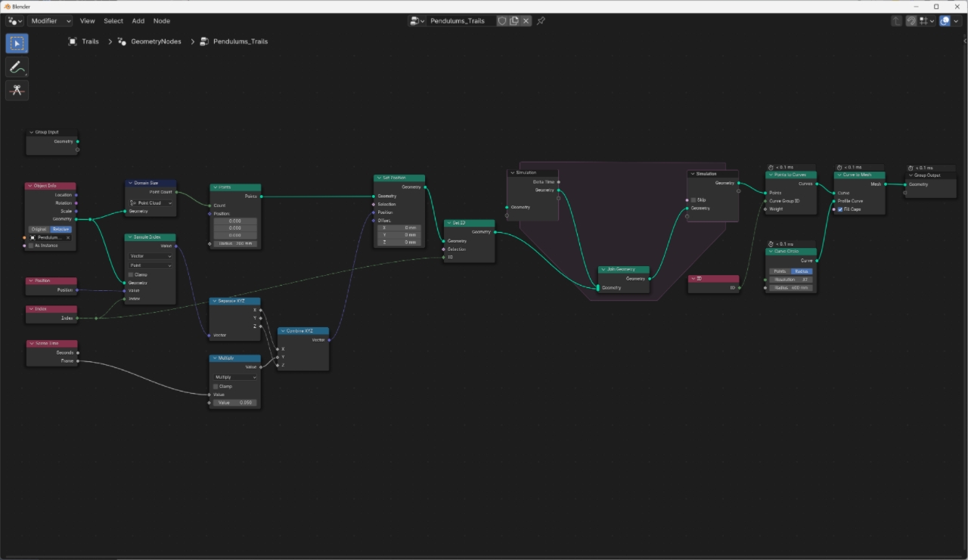Click GeometryNodes in the breadcrumb path
Image resolution: width=968 pixels, height=560 pixels.
156,42
